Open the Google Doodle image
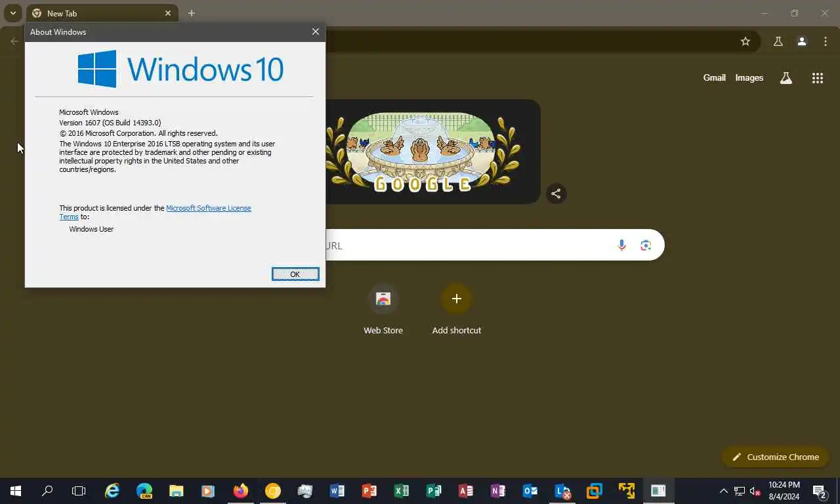This screenshot has height=504, width=840. click(x=432, y=152)
